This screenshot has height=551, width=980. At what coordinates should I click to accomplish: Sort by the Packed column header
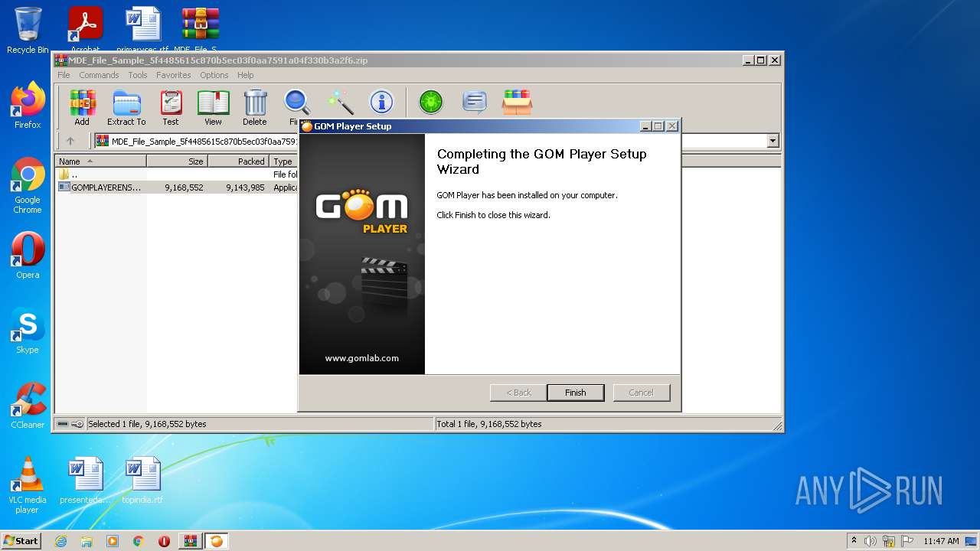coord(239,161)
